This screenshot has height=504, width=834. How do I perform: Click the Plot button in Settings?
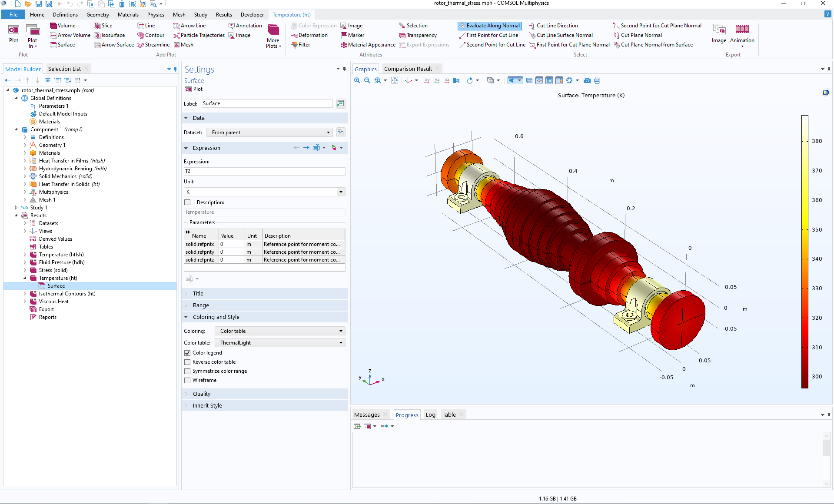click(194, 89)
